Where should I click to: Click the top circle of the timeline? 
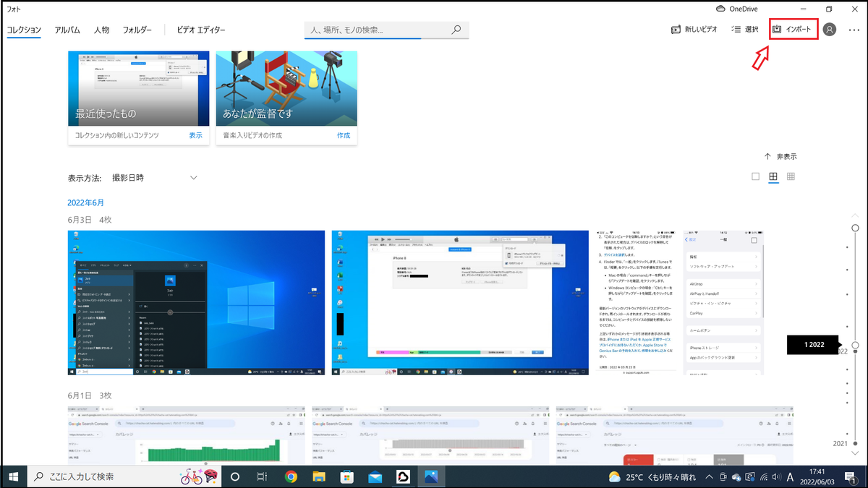click(855, 228)
